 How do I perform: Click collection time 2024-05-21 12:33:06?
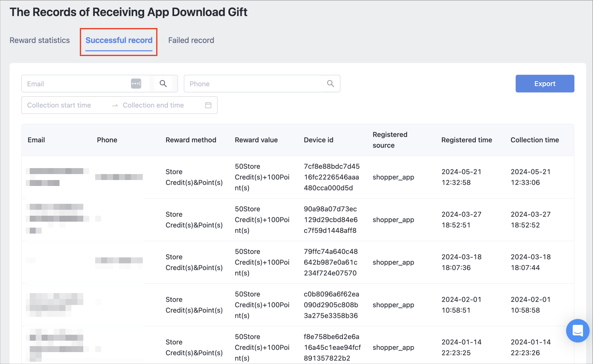click(531, 177)
